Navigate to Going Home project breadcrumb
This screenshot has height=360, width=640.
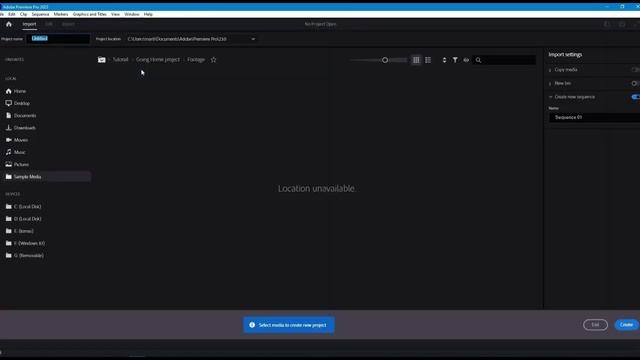click(158, 60)
